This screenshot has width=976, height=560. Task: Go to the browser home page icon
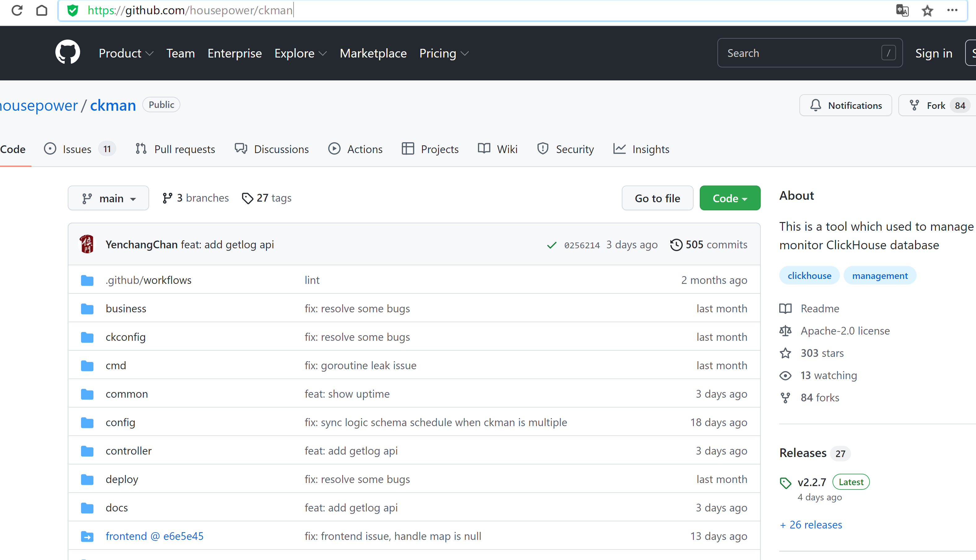(41, 11)
